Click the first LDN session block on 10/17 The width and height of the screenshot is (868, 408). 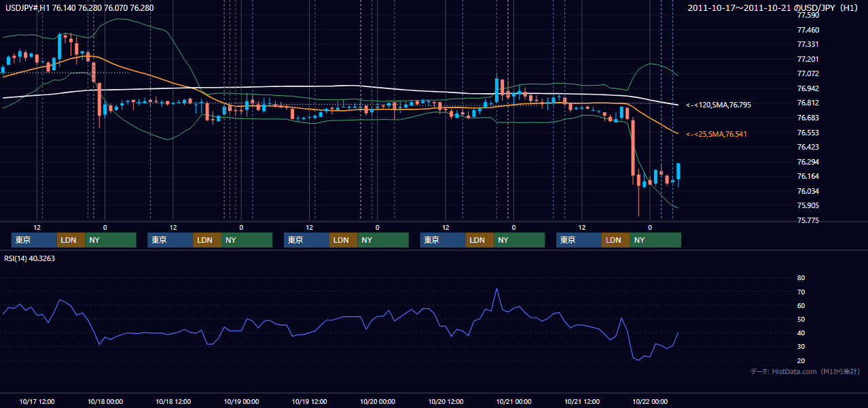(71, 240)
